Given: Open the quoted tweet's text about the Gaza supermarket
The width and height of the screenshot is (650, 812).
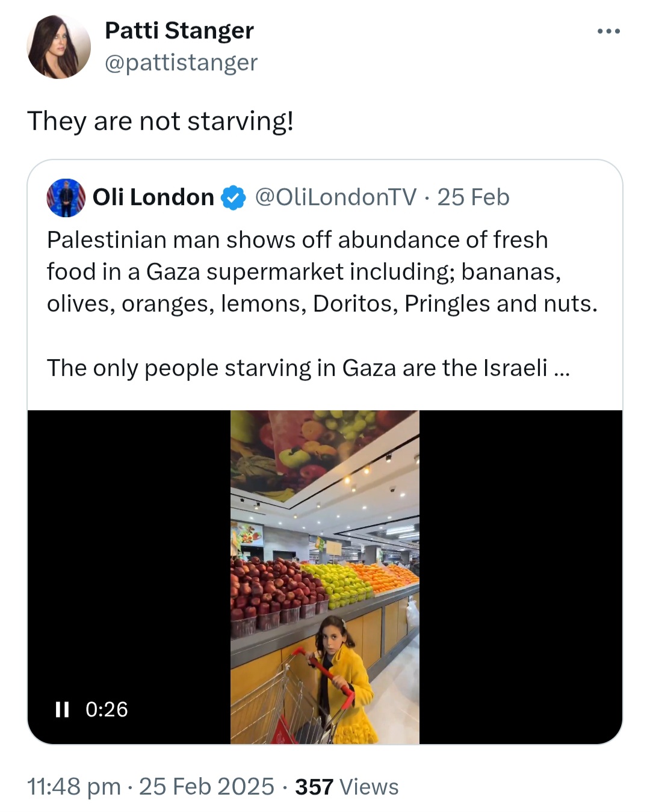Looking at the screenshot, I should tap(323, 272).
